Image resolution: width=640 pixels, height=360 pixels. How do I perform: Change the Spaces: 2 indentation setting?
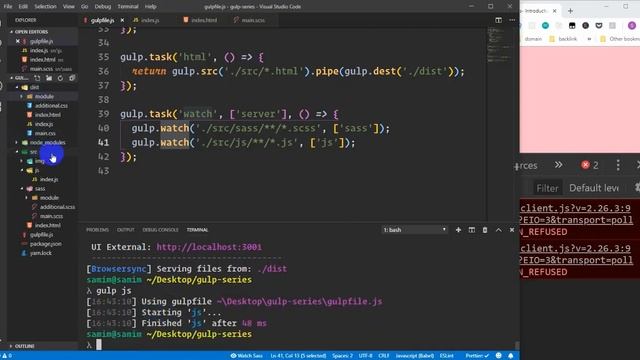click(x=342, y=356)
